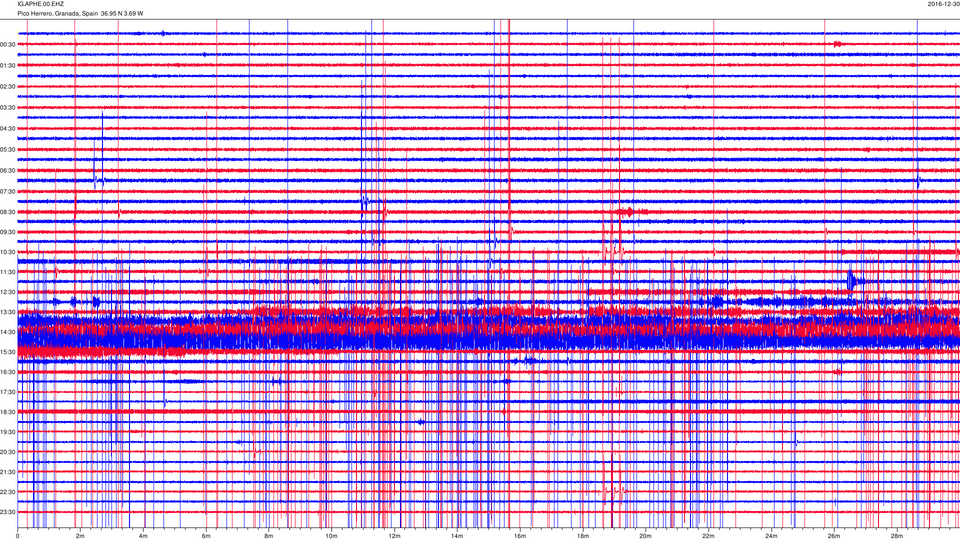Click the 04:30 time label
Viewport: 960px width, 540px height.
click(x=8, y=129)
